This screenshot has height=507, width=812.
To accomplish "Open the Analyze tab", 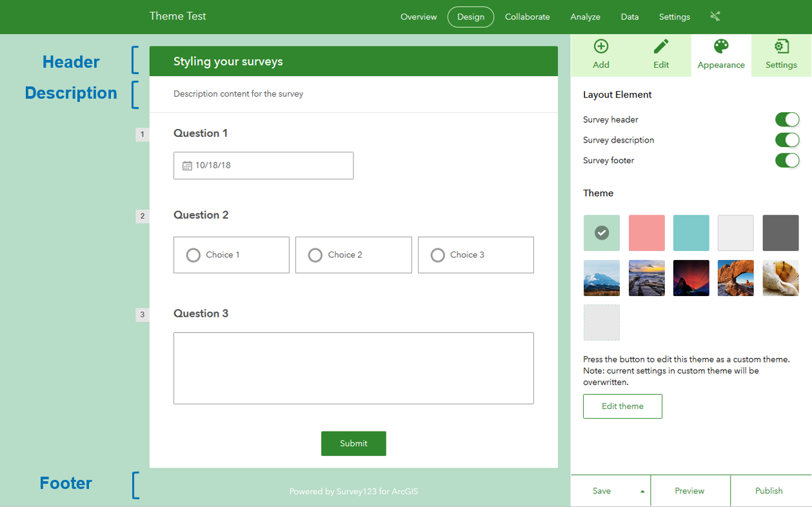I will point(585,17).
